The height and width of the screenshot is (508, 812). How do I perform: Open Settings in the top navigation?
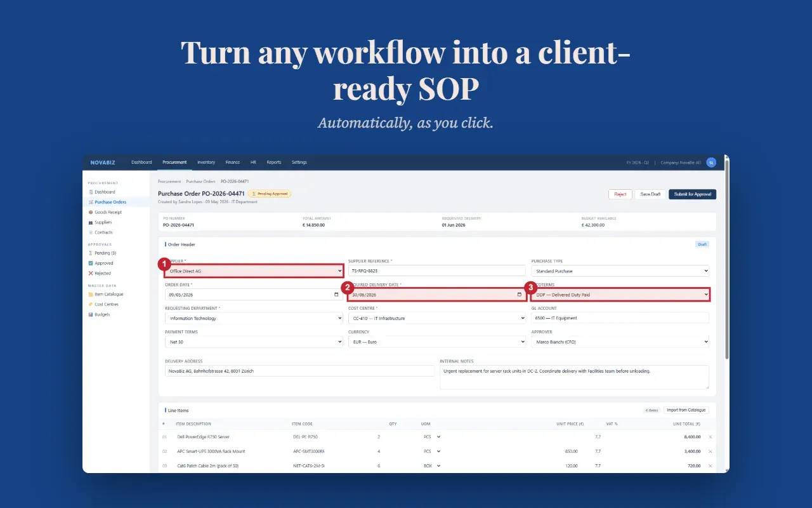(299, 162)
